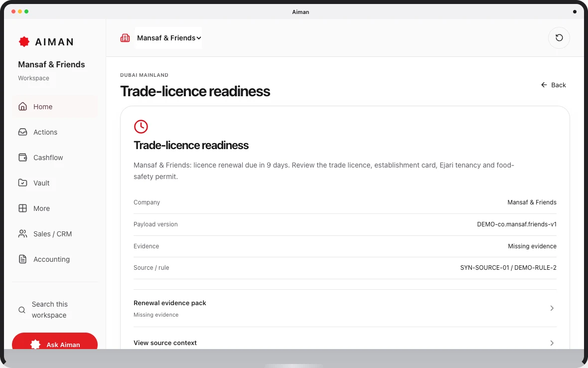Viewport: 588px width, 368px height.
Task: Click the More grid icon
Action: [22, 208]
